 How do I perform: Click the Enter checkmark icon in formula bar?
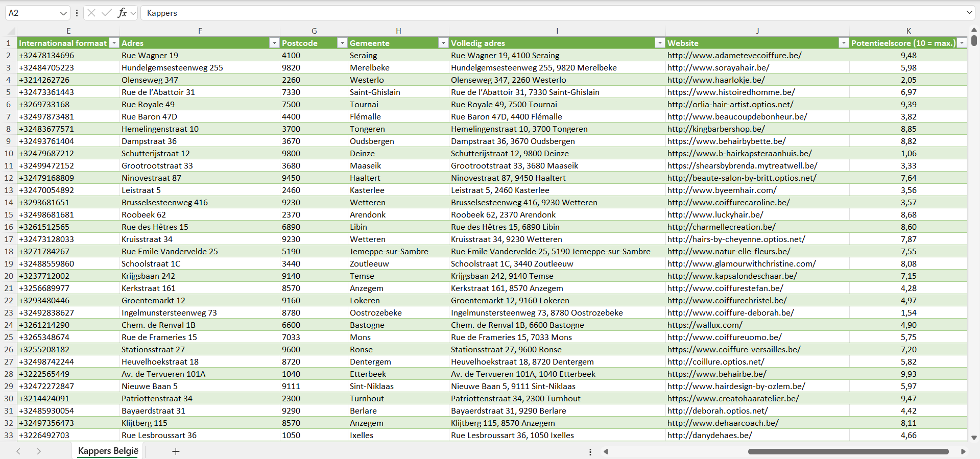click(106, 13)
